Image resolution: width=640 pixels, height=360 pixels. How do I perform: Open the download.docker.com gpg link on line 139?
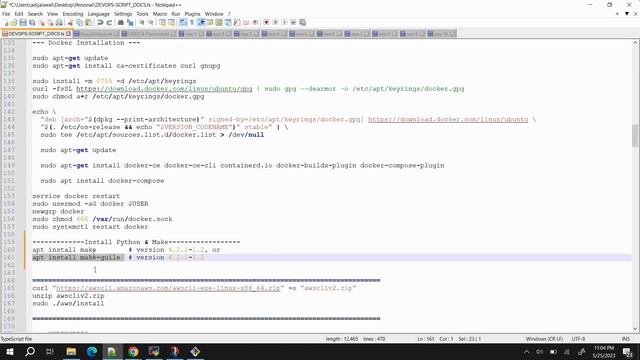pyautogui.click(x=164, y=89)
